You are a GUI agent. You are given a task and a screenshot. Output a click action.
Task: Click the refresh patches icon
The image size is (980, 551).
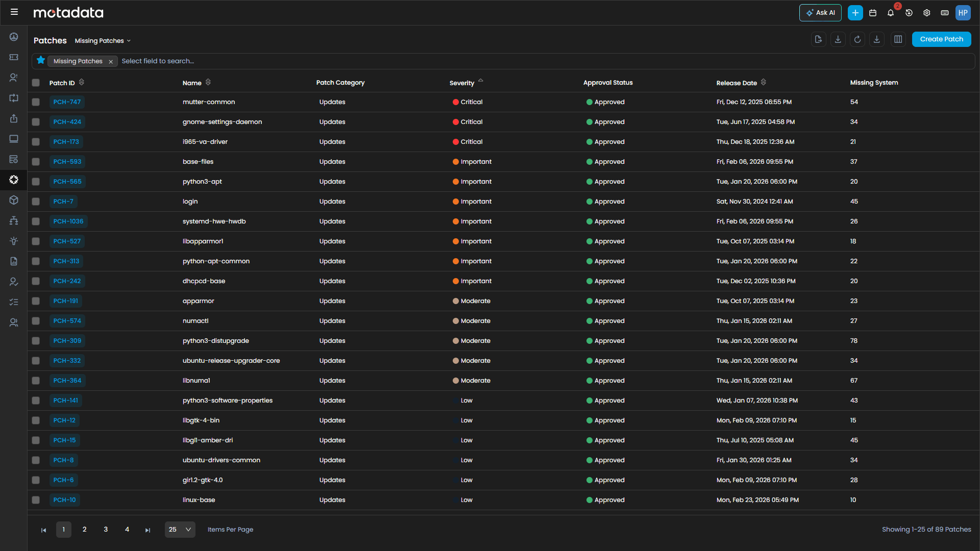point(857,39)
